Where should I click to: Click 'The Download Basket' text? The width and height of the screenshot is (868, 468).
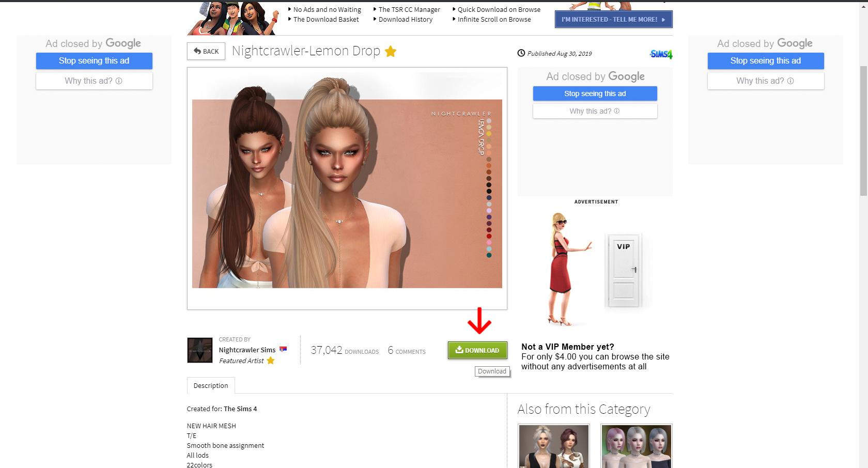[326, 19]
